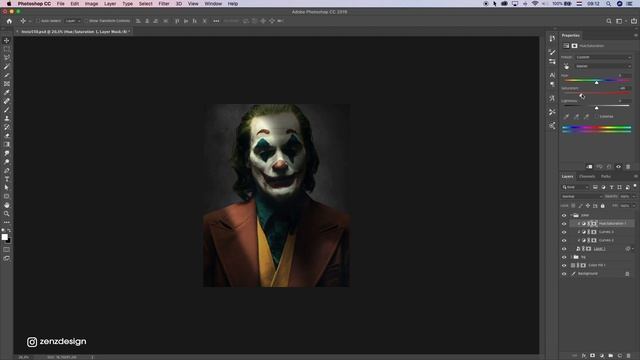Enable the Auto-Select checkbox
Viewport: 640px width, 360px height.
pyautogui.click(x=38, y=21)
